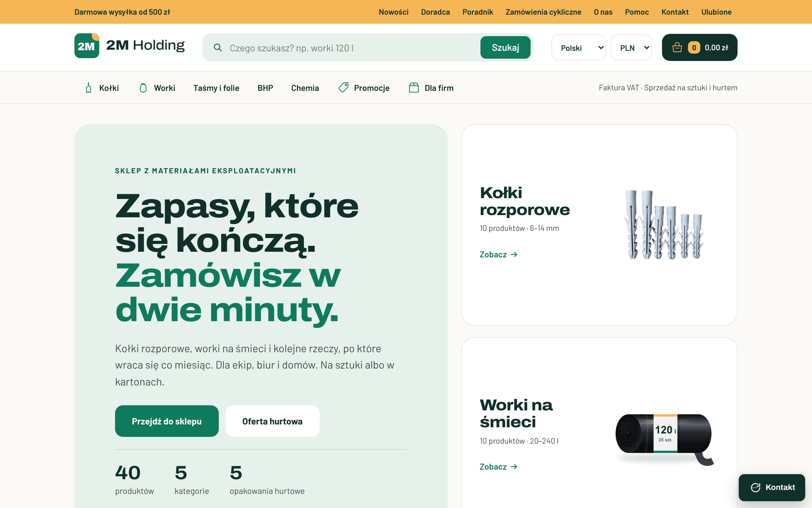The height and width of the screenshot is (508, 812).
Task: Select the Chemia category
Action: [305, 88]
